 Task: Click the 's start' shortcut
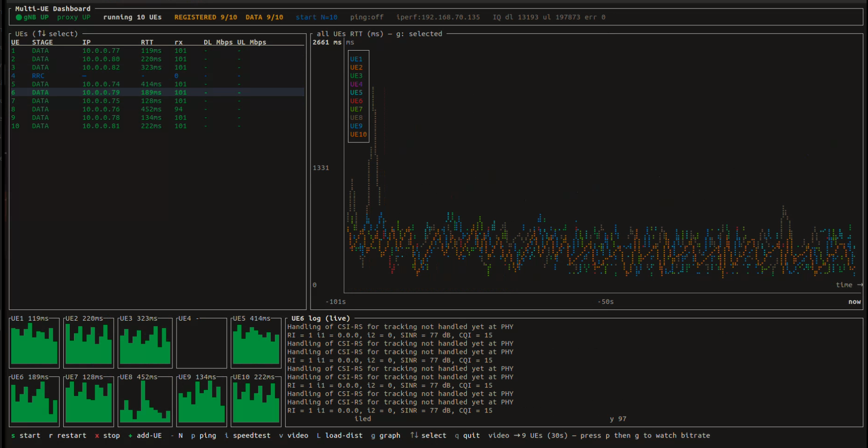tap(26, 435)
